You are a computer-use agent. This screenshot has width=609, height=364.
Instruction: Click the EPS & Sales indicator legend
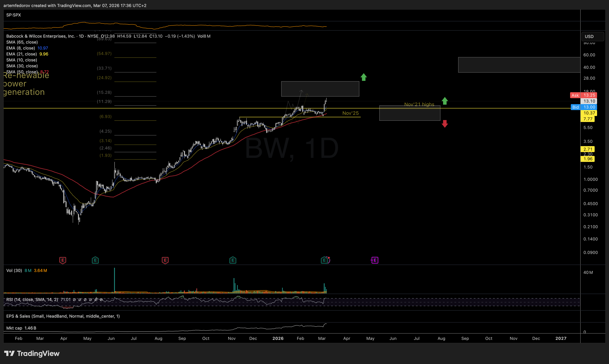pyautogui.click(x=63, y=316)
